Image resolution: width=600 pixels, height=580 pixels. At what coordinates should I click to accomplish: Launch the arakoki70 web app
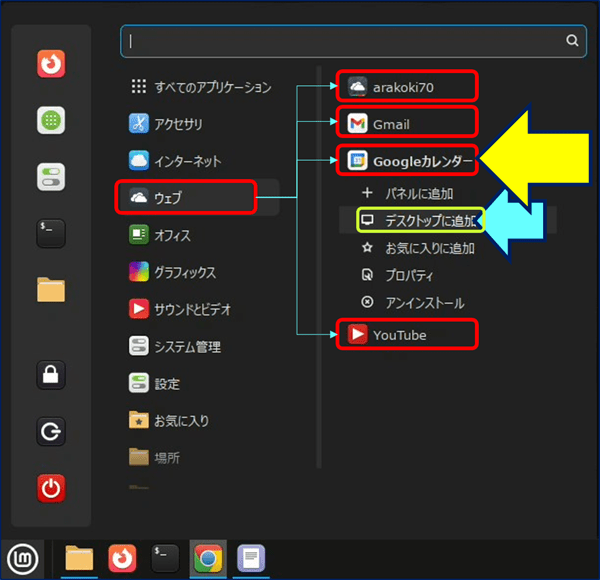[x=407, y=86]
